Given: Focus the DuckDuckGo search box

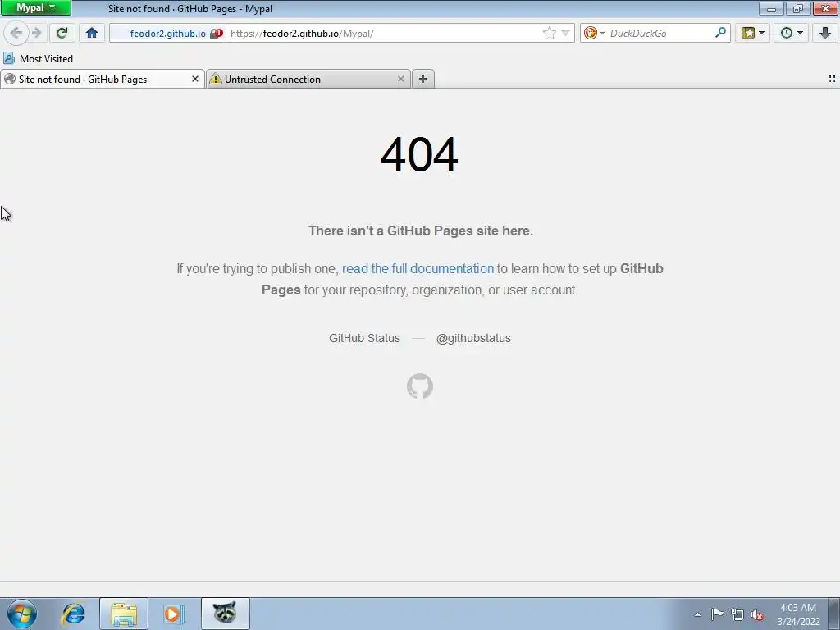Looking at the screenshot, I should click(x=660, y=33).
